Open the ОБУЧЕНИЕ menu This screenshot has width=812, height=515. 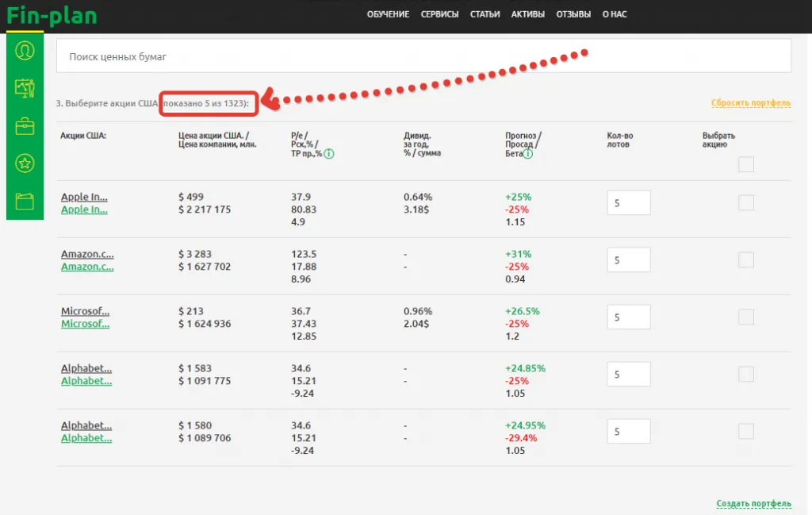pos(388,14)
